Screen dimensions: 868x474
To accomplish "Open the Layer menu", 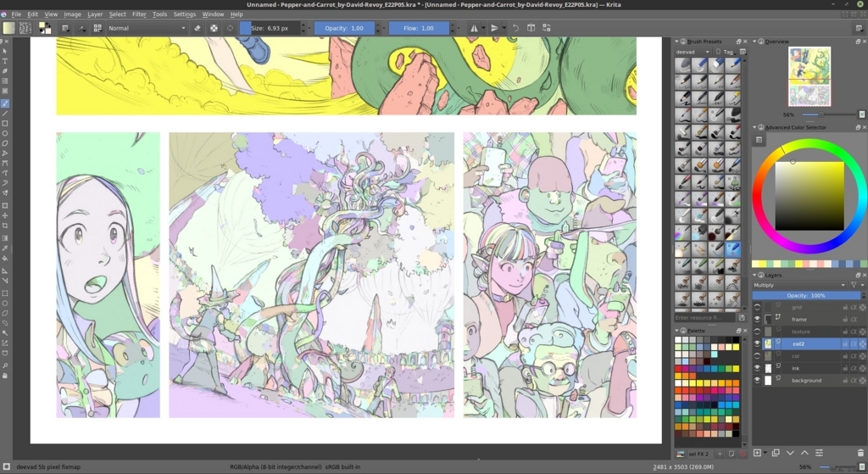I will (x=95, y=14).
